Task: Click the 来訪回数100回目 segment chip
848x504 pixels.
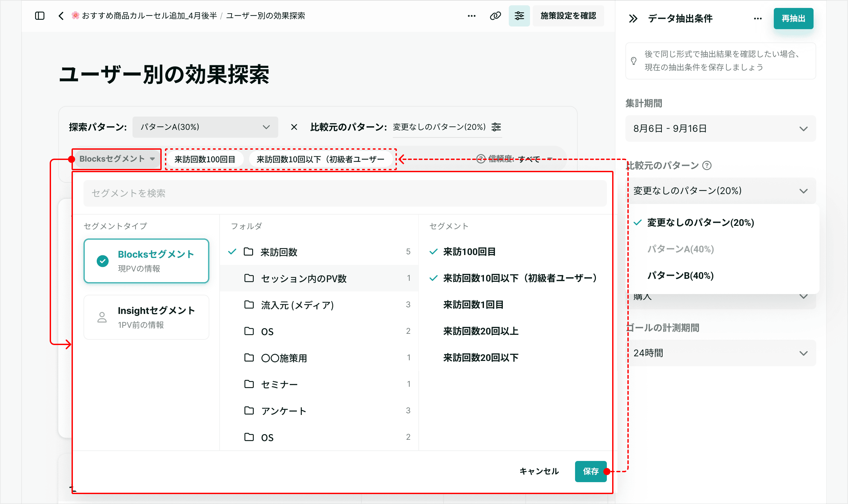Action: click(x=205, y=159)
